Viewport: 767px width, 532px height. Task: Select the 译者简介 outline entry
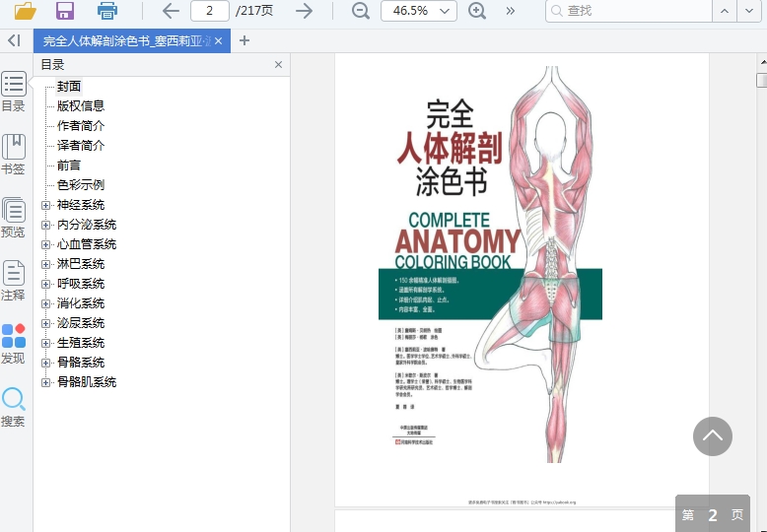coord(81,145)
